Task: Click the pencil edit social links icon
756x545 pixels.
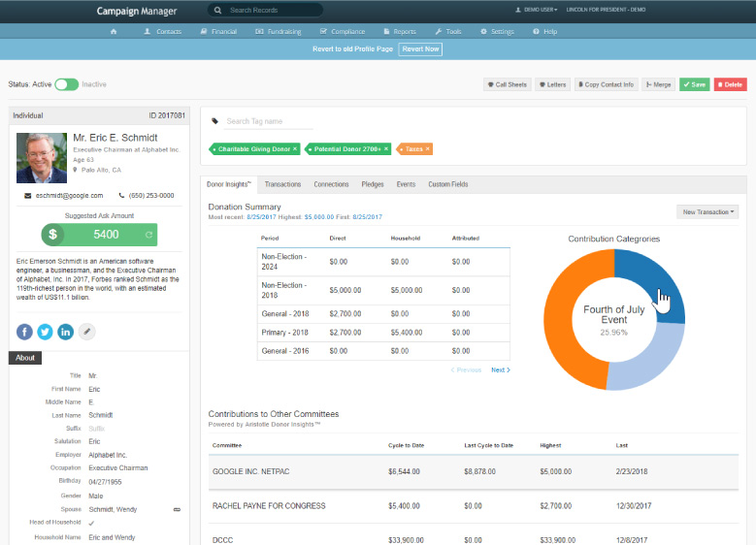Action: (87, 332)
